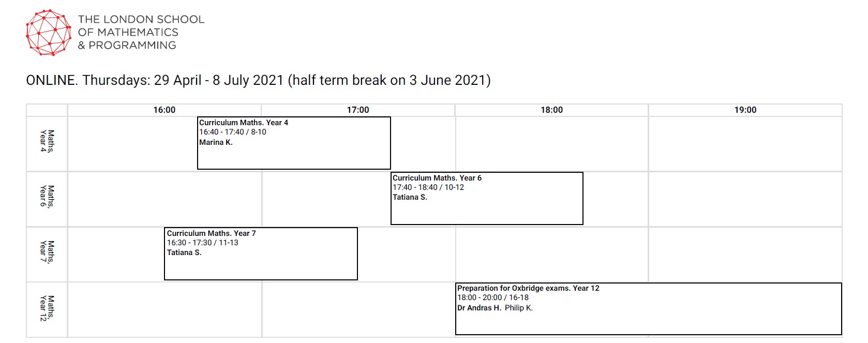This screenshot has width=868, height=343.
Task: Click the 19:00 column header
Action: (745, 110)
